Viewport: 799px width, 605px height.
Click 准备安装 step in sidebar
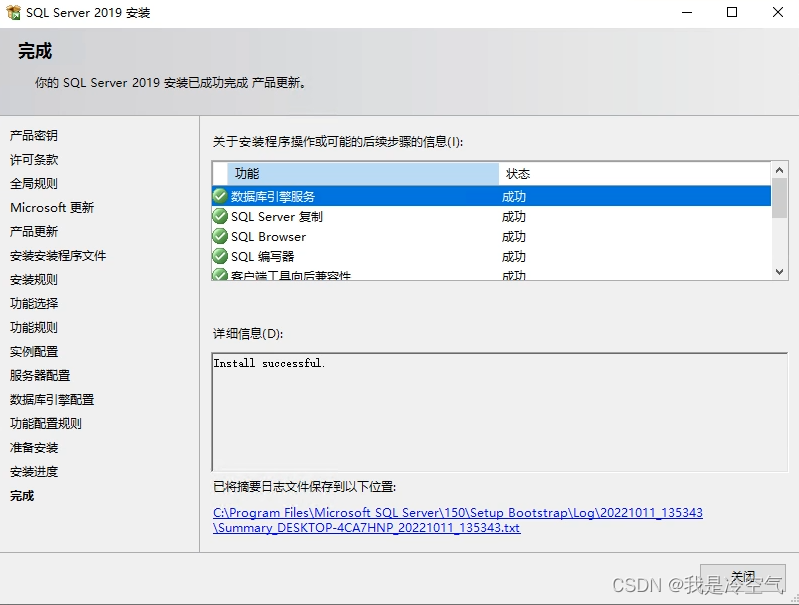[x=34, y=448]
